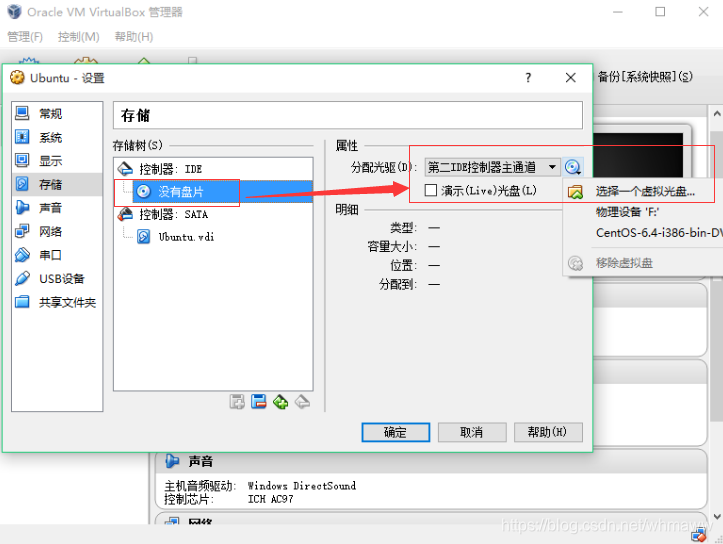Viewport: 723px width, 544px height.
Task: Click the scroll down arrow in manager window
Action: [717, 516]
